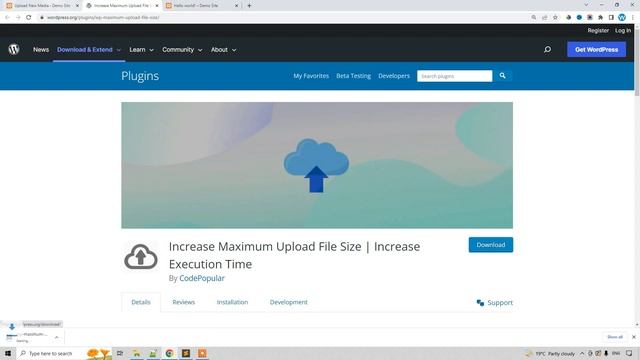Switch to the Details tab

141,302
